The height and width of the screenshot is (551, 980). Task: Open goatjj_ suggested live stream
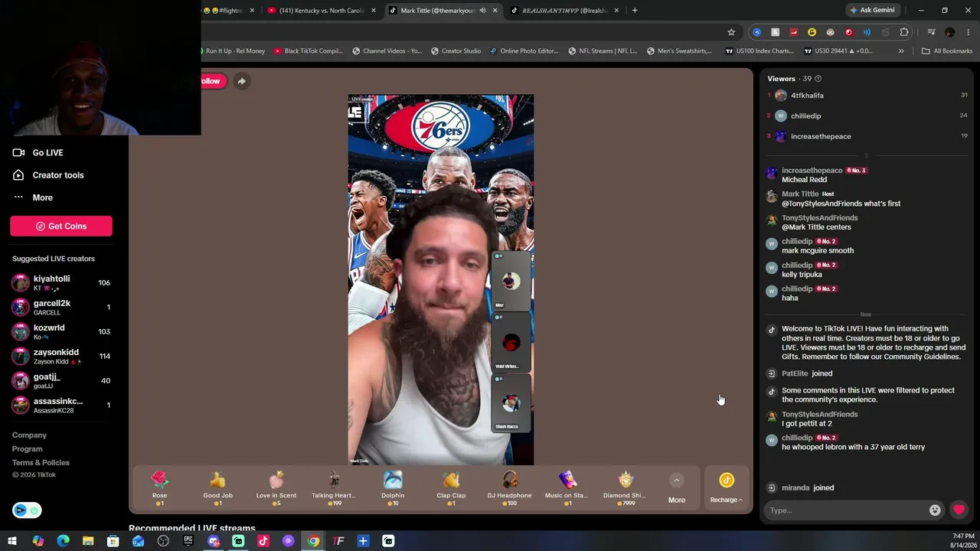[x=61, y=380]
